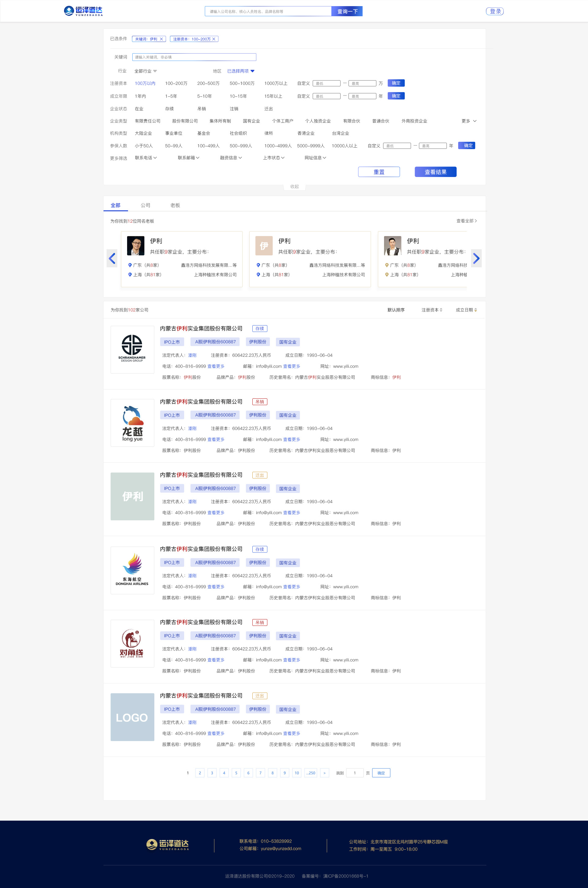This screenshot has width=588, height=888.
Task: Expand the 全部行业 dropdown
Action: 145,71
